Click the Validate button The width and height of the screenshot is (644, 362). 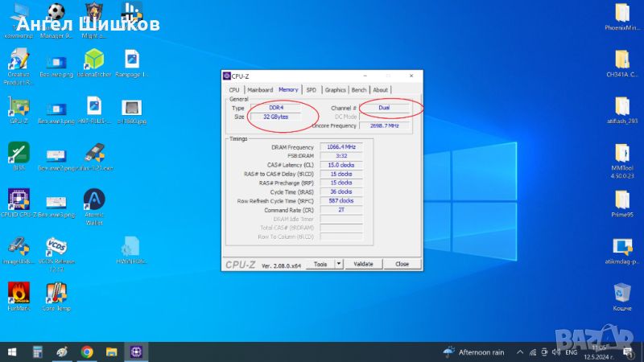point(363,264)
